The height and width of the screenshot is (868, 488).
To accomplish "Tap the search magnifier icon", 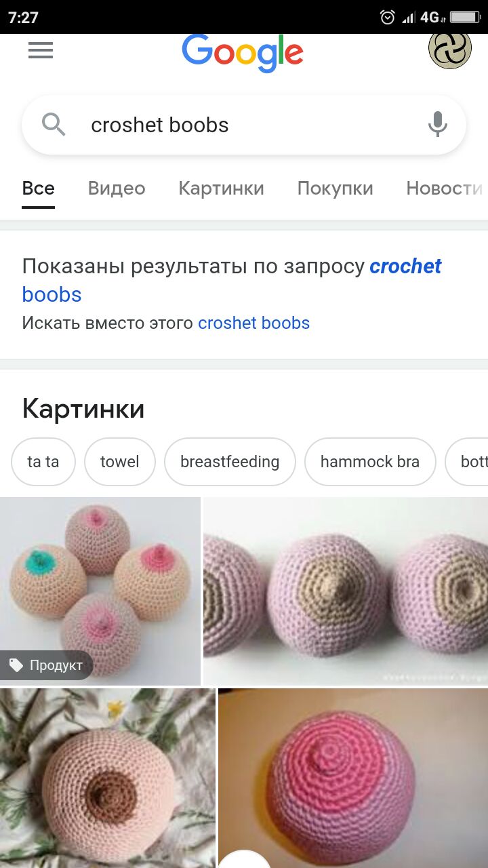I will (x=54, y=125).
